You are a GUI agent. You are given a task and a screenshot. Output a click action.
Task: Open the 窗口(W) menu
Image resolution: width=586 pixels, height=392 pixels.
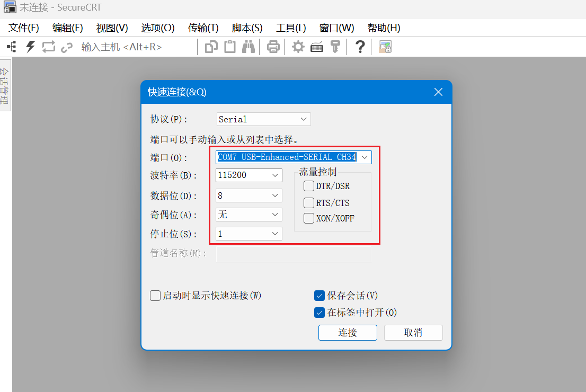point(337,28)
